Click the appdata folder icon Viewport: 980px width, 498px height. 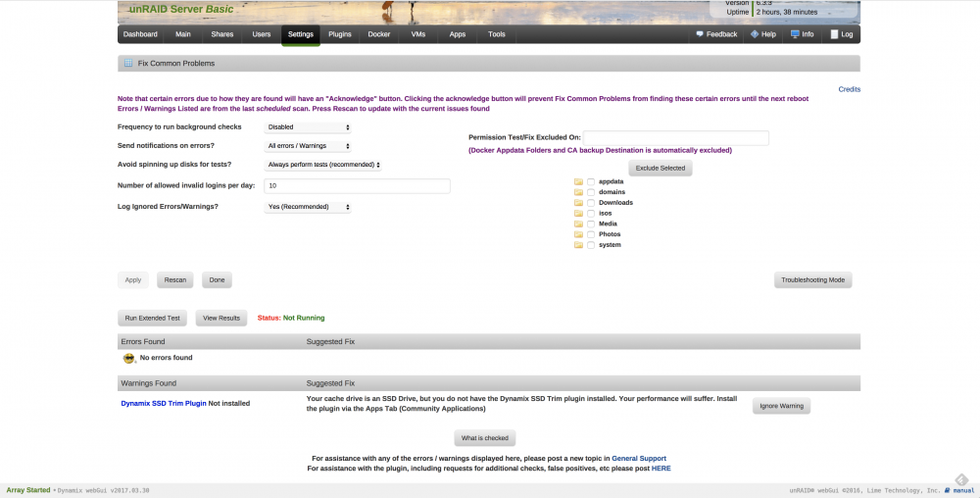pos(578,181)
